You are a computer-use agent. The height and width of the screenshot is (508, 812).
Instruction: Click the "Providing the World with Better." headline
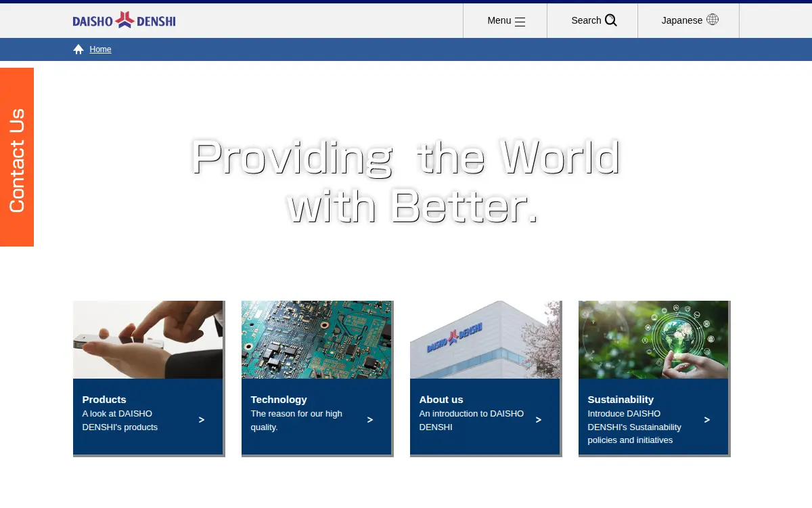click(x=406, y=181)
